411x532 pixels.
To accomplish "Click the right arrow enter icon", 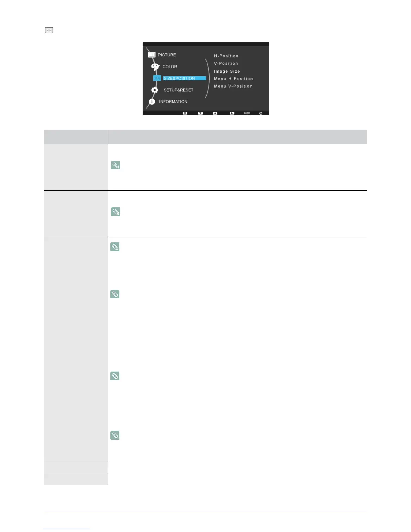I will tap(232, 113).
